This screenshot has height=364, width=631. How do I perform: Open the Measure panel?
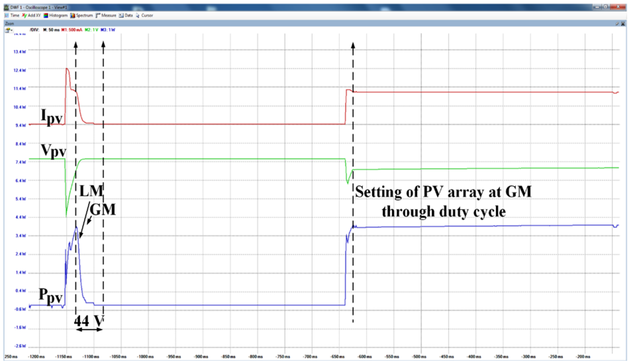tap(106, 15)
